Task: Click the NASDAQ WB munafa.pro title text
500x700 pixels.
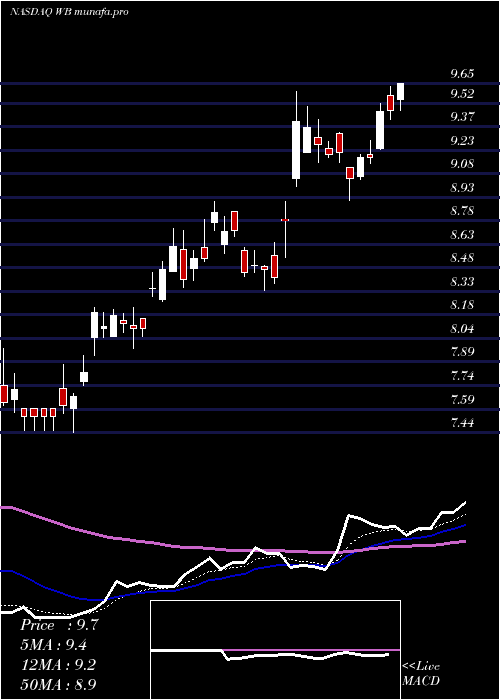Action: click(69, 12)
